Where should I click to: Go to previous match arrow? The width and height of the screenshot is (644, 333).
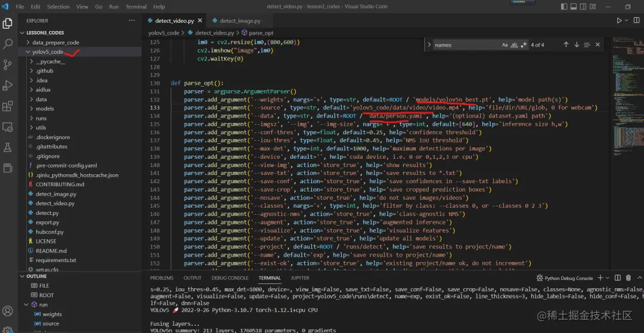(566, 45)
